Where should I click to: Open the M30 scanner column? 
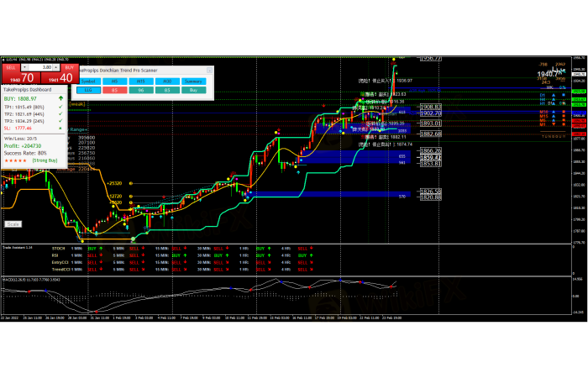[167, 81]
